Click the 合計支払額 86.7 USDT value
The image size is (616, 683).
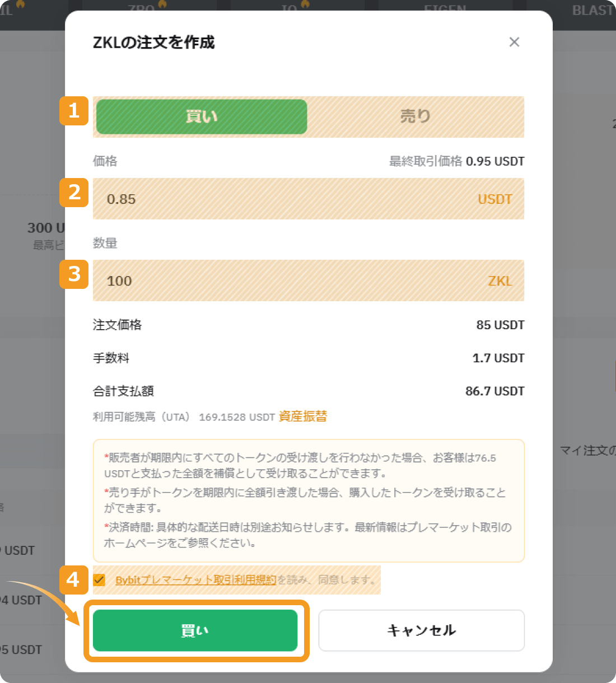(495, 391)
